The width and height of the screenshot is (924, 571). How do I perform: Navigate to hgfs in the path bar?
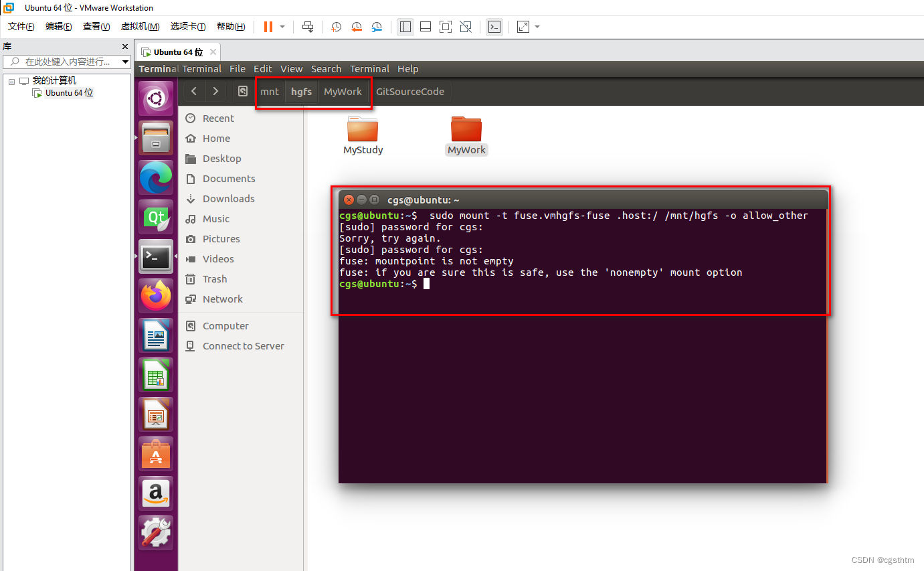pos(301,92)
